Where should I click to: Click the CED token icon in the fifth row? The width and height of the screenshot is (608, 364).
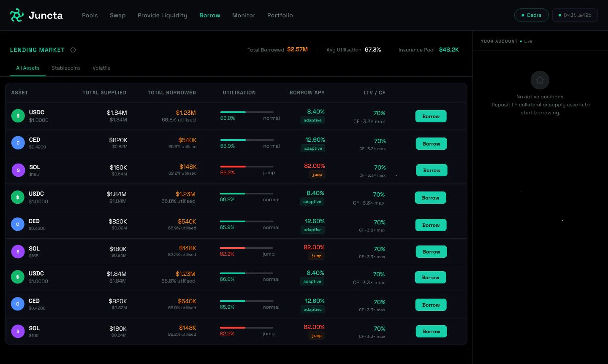pos(18,224)
